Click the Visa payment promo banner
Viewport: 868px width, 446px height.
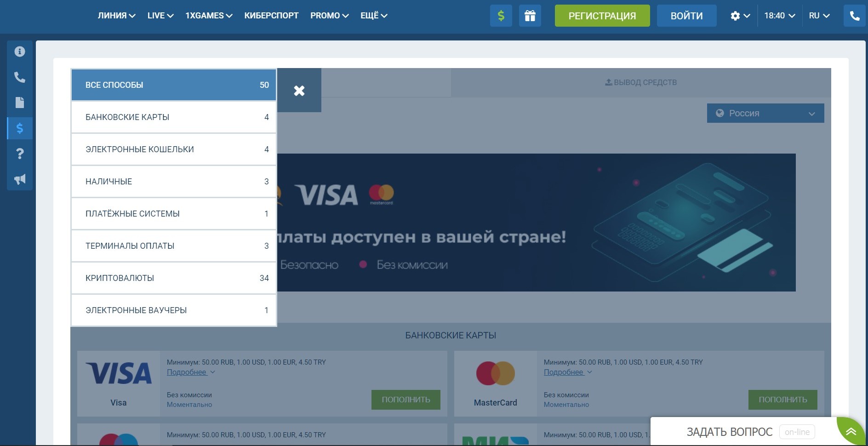(536, 223)
